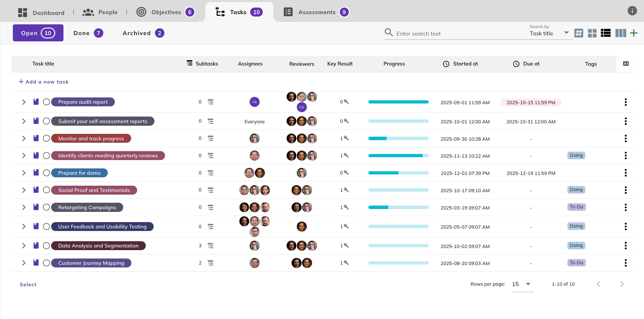Click purple bookmark icon on Prepare for demo
The width and height of the screenshot is (644, 319).
(x=36, y=173)
